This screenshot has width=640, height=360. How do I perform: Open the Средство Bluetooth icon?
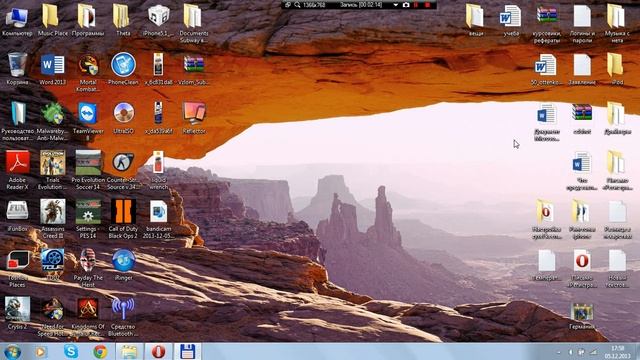(x=123, y=317)
